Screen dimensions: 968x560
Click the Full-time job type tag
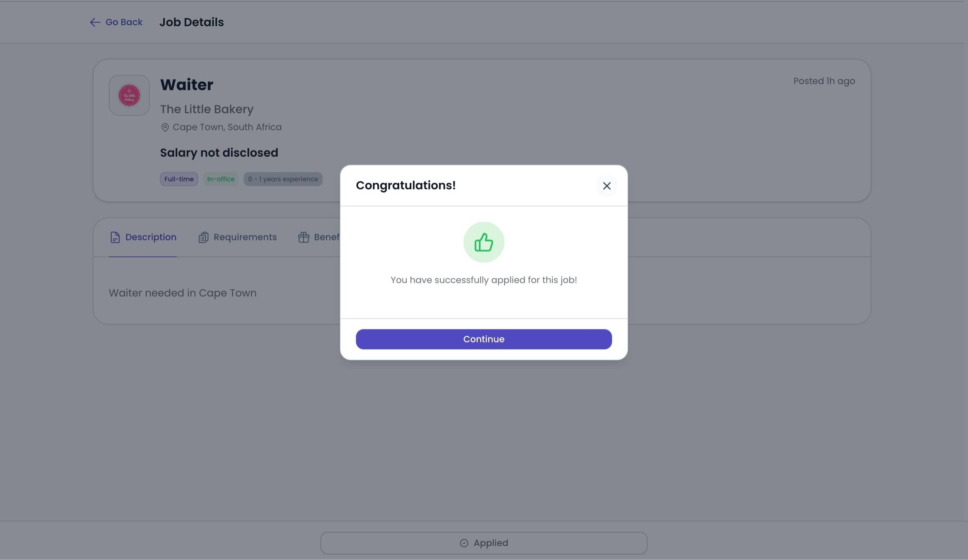178,179
